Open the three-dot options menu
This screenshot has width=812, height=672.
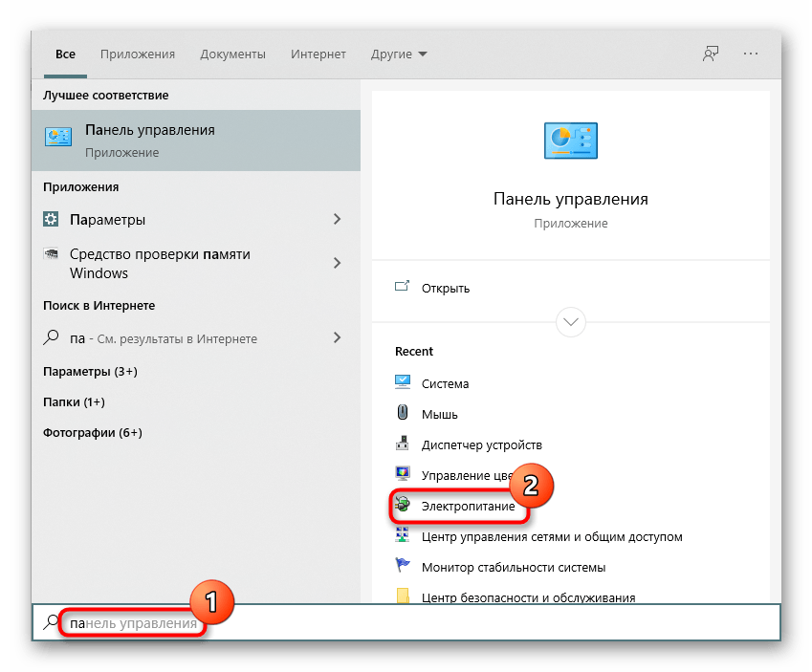(x=751, y=54)
